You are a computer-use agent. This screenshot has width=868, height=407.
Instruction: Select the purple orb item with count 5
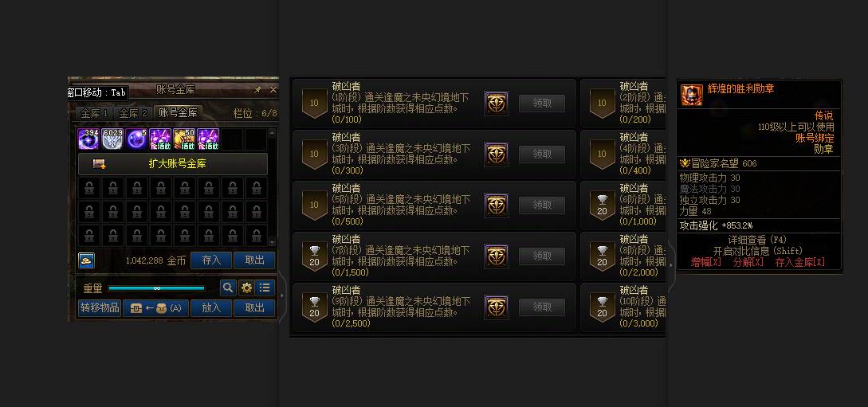point(136,139)
